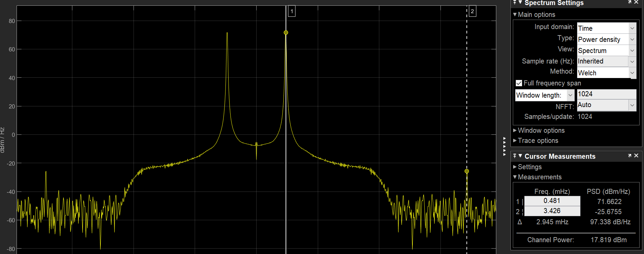Image resolution: width=644 pixels, height=254 pixels.
Task: Click the PSD value -25.6755
Action: pos(608,212)
